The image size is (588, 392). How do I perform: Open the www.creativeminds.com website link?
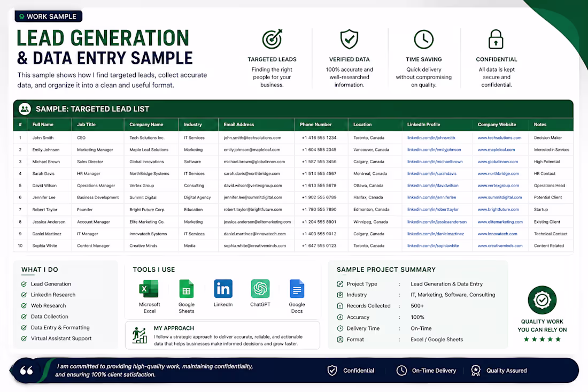tap(500, 245)
